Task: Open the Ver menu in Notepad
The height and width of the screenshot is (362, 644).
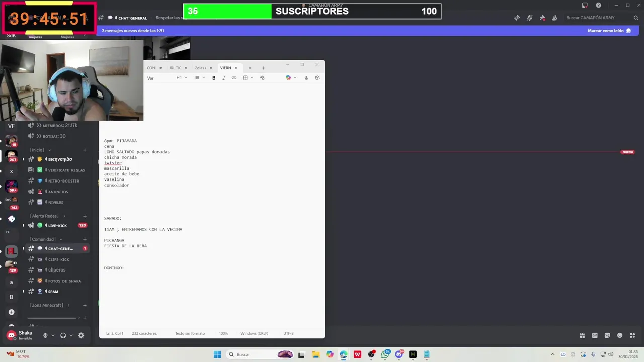Action: (x=150, y=78)
